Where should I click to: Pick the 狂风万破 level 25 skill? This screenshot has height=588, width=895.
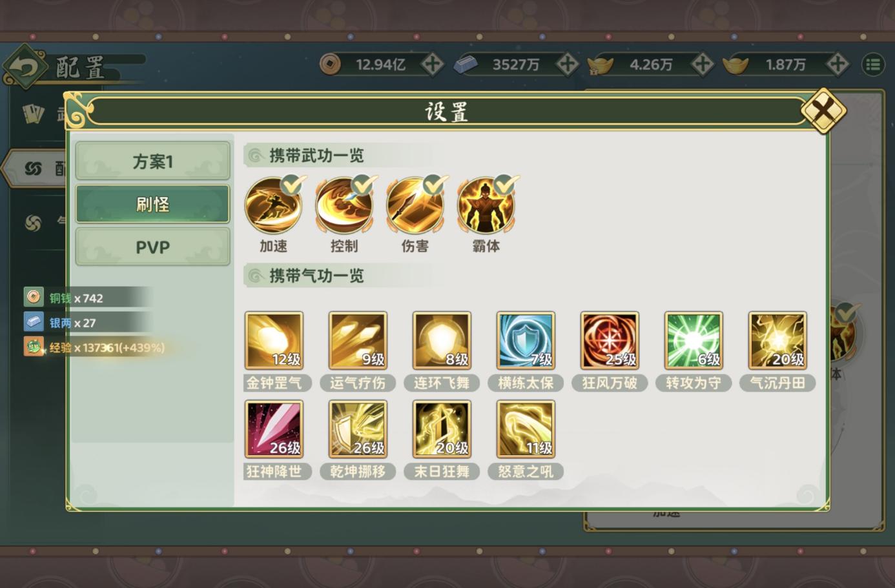[x=610, y=341]
